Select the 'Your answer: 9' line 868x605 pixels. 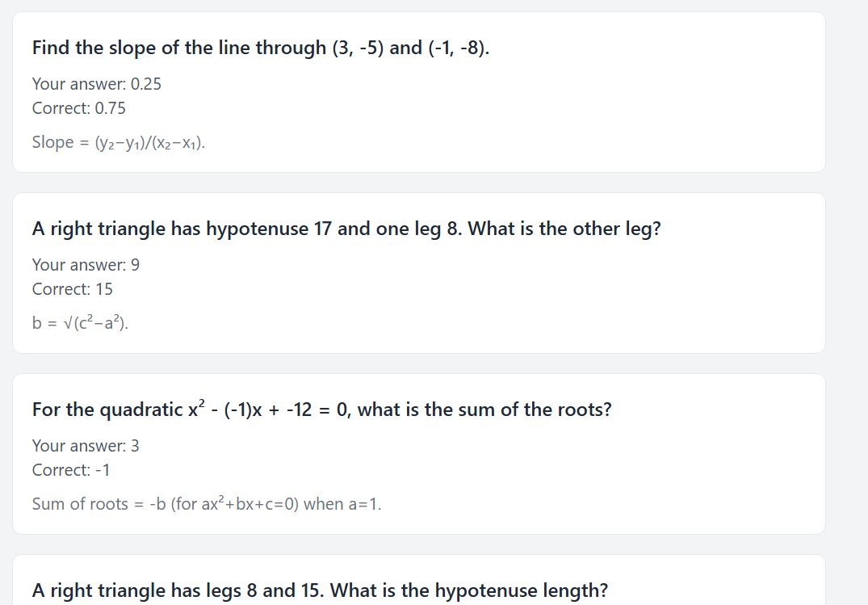(x=86, y=265)
